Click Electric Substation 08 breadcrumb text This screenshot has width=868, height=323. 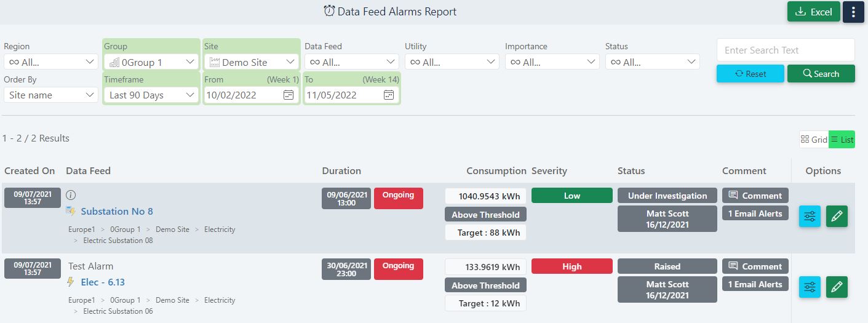(x=117, y=241)
